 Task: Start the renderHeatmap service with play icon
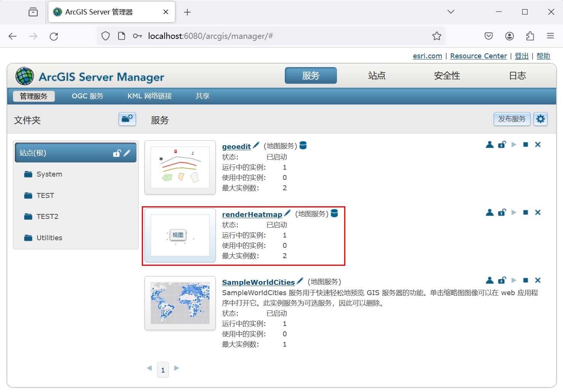514,212
